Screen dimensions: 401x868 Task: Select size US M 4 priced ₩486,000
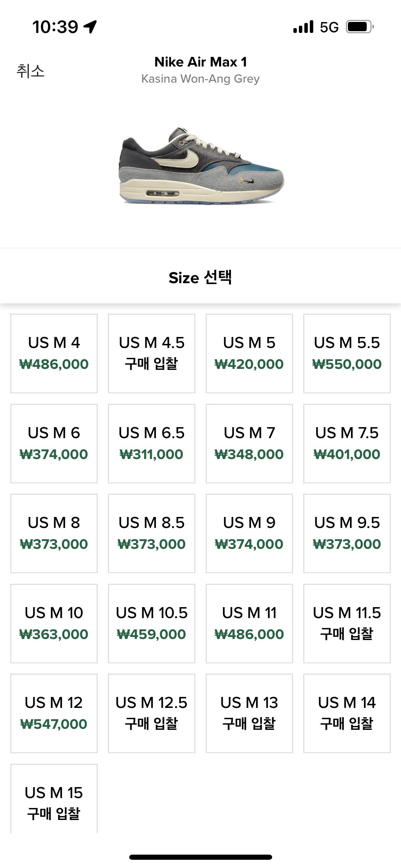[54, 353]
